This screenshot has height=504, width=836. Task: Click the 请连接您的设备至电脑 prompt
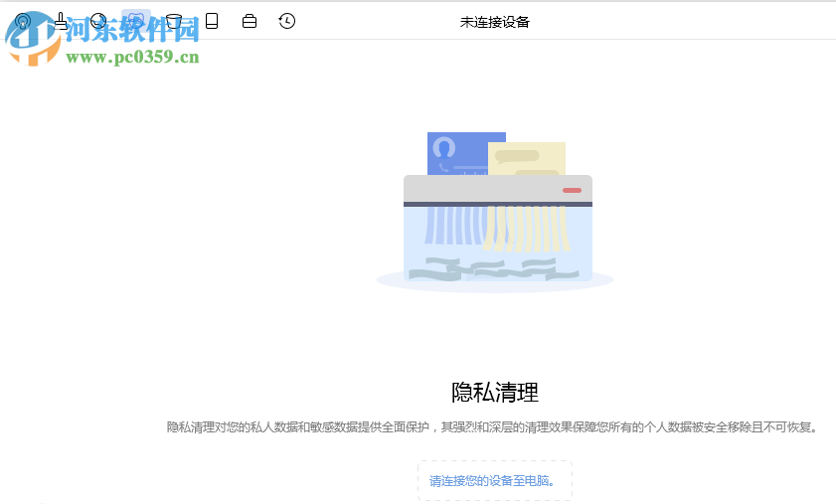pyautogui.click(x=495, y=480)
